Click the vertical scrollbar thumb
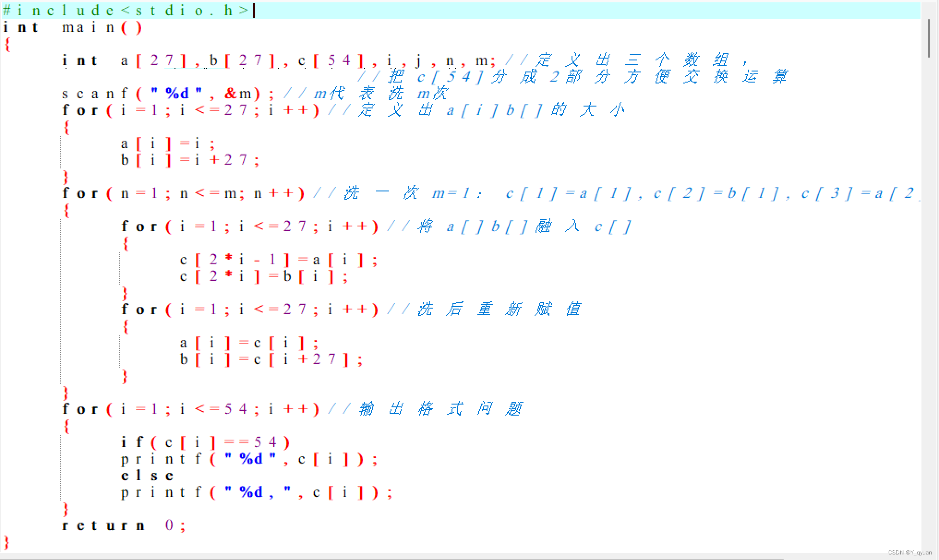The image size is (939, 560). pos(929,38)
